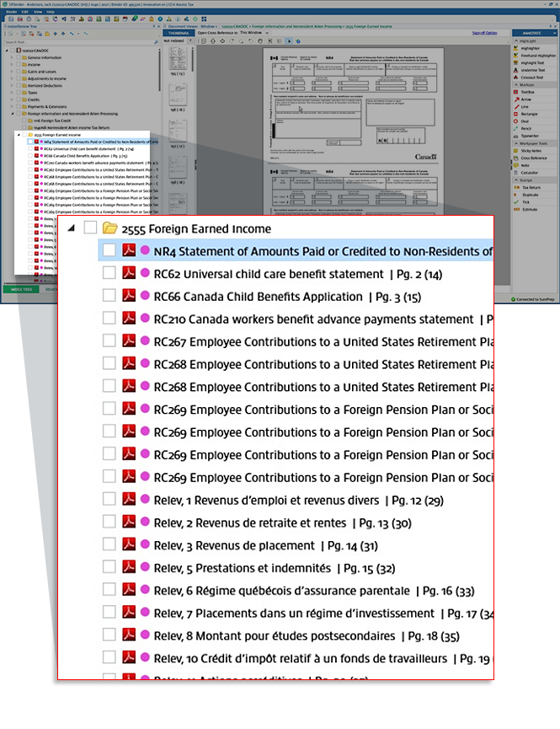Check the box for RC62 Universal child care benefit
Screen dimensions: 560x729
tap(109, 273)
